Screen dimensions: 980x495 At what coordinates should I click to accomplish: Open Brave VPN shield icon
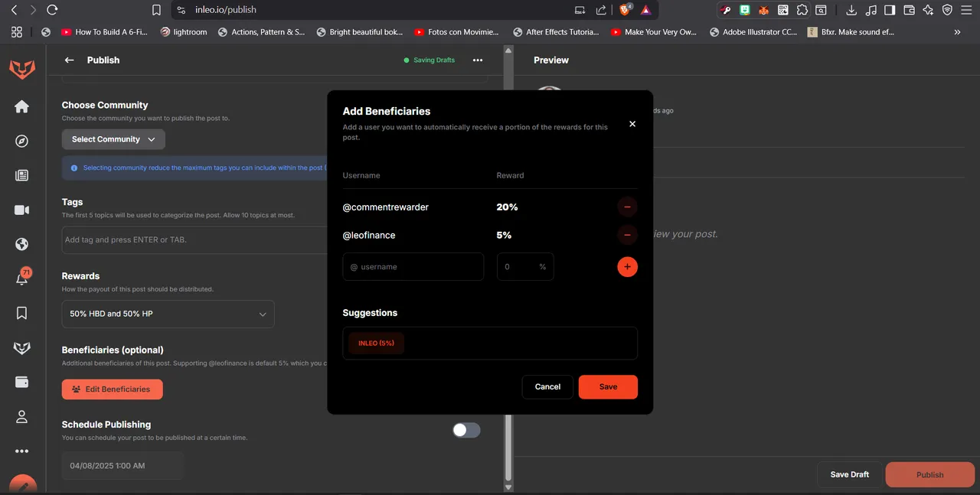[x=947, y=10]
